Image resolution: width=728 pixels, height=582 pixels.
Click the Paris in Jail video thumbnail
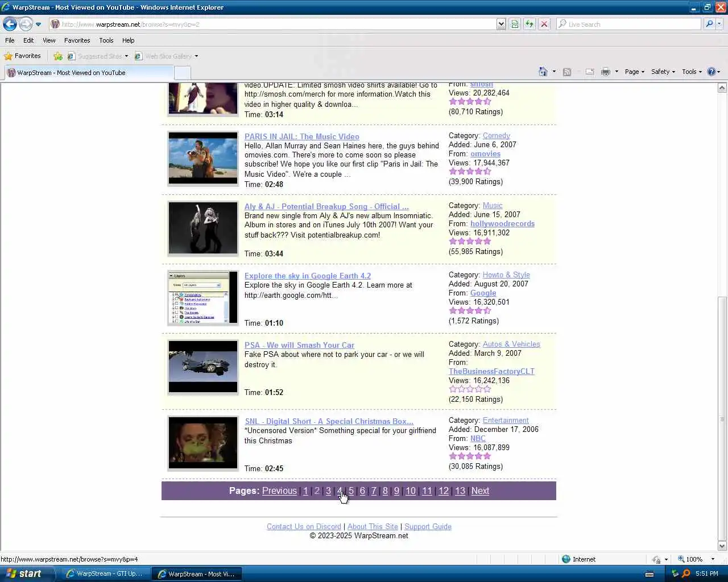203,159
